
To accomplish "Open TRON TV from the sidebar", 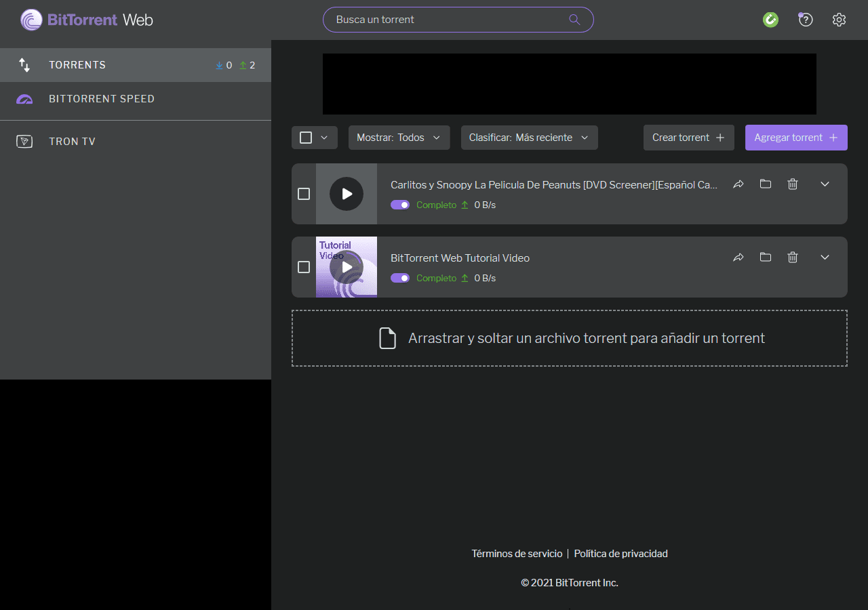I will coord(72,142).
